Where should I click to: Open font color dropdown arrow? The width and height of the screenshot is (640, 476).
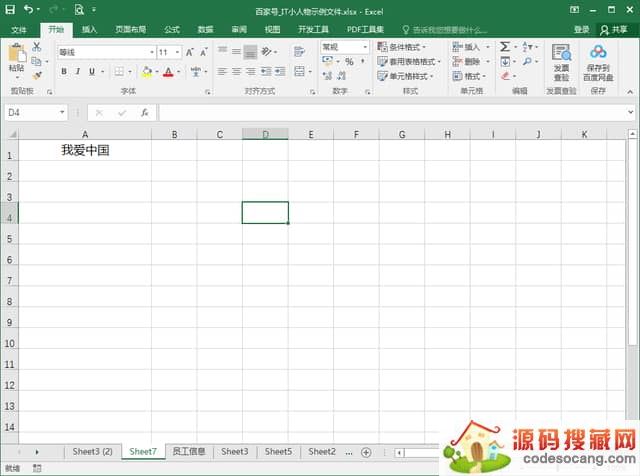click(178, 72)
